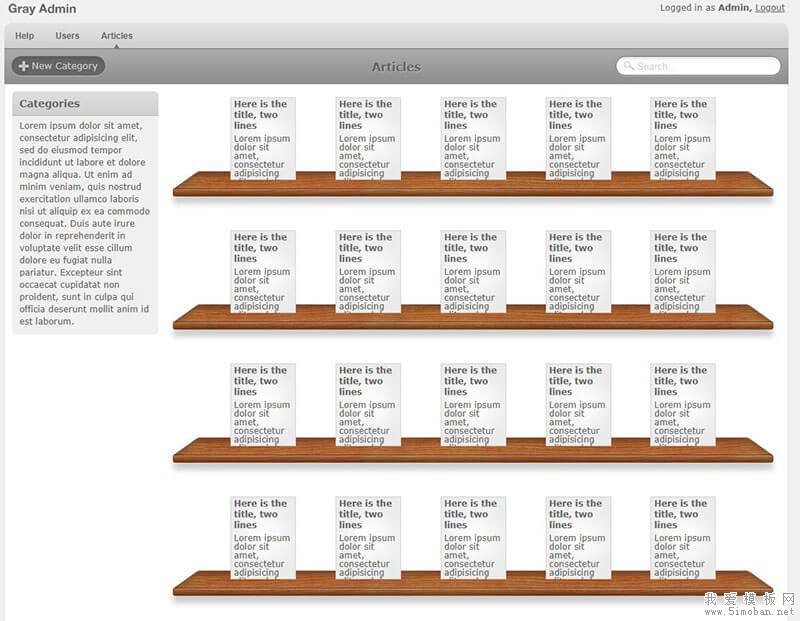Click the Logout link

[769, 8]
